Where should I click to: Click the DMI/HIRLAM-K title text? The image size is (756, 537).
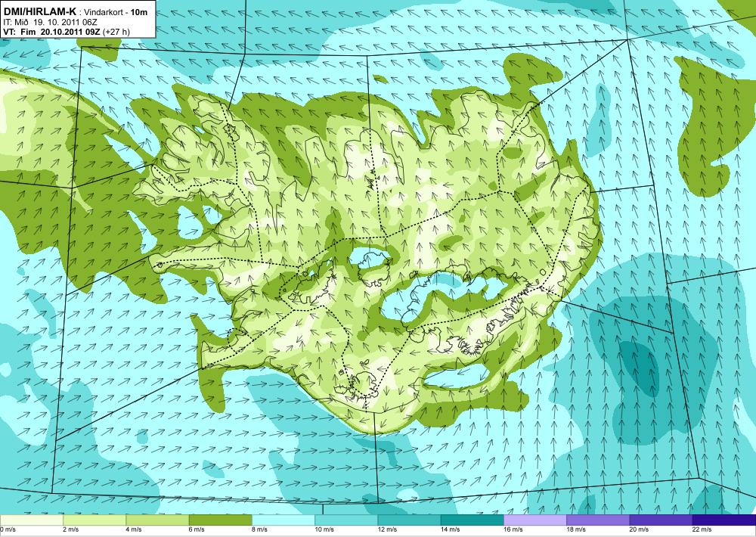[39, 12]
